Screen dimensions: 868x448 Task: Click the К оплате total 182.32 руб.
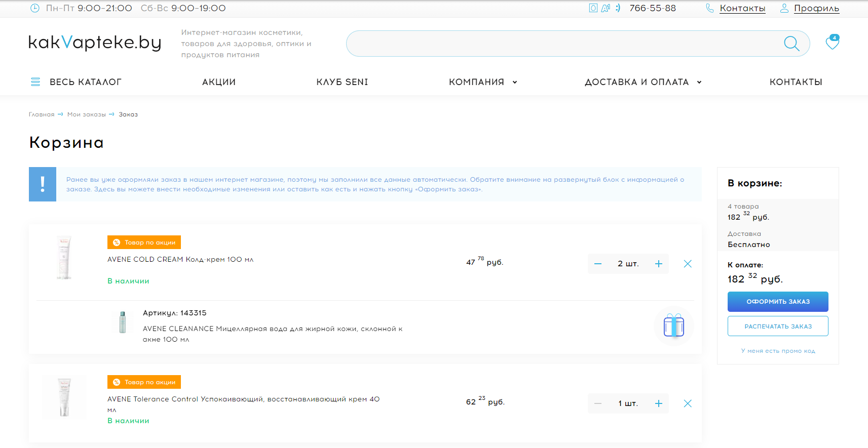click(755, 278)
